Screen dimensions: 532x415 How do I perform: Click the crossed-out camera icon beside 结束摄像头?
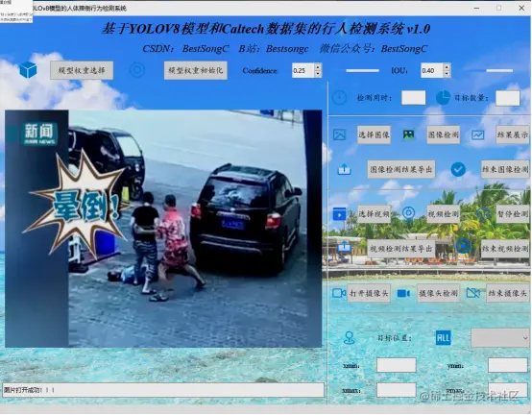(473, 292)
